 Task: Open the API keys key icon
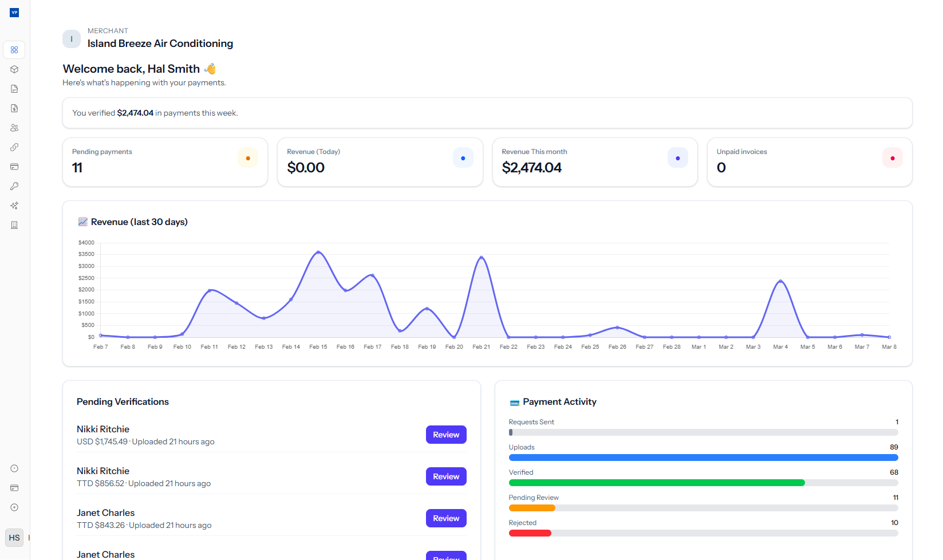point(14,186)
